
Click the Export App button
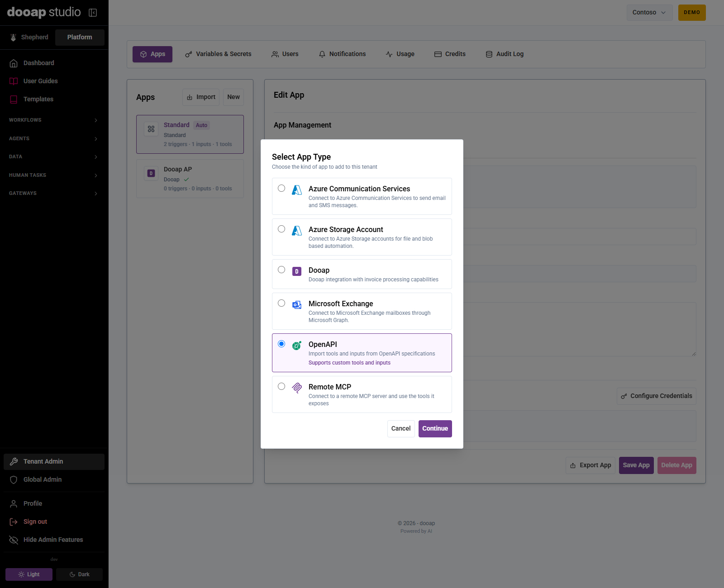click(x=591, y=465)
